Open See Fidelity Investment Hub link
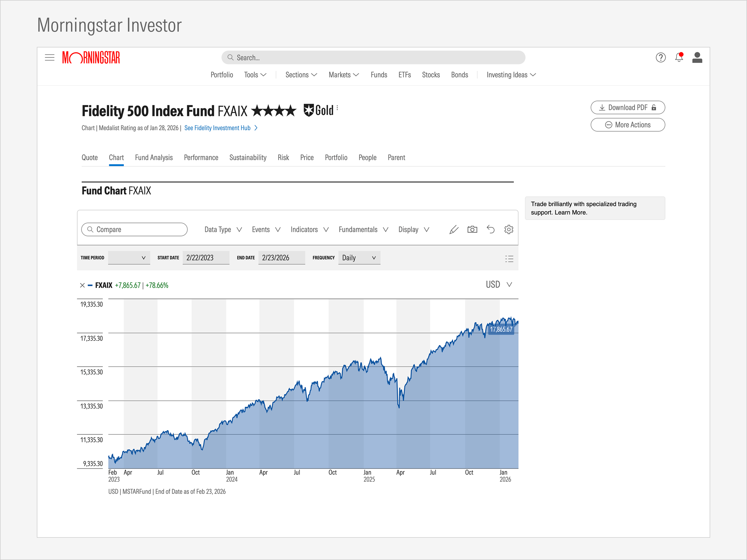The image size is (747, 560). pyautogui.click(x=221, y=128)
